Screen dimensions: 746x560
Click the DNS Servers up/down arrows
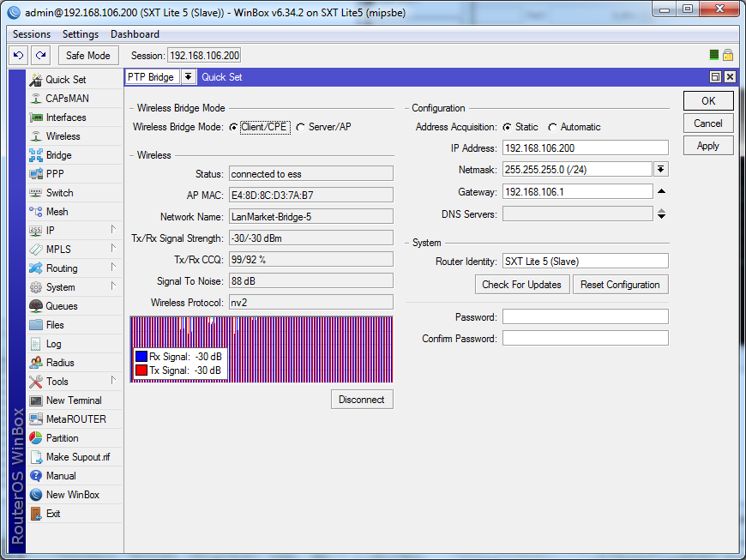click(x=661, y=214)
